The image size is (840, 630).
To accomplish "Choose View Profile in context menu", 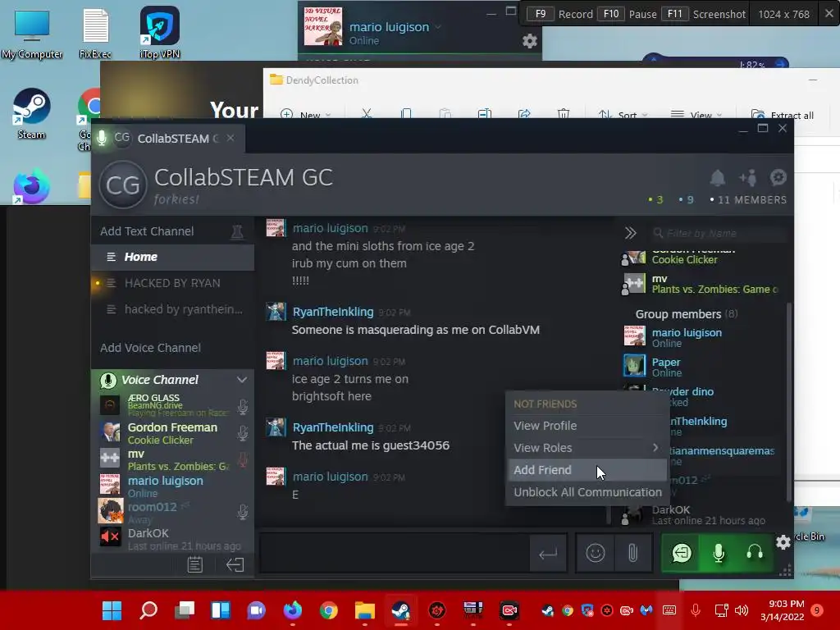I will [x=587, y=426].
